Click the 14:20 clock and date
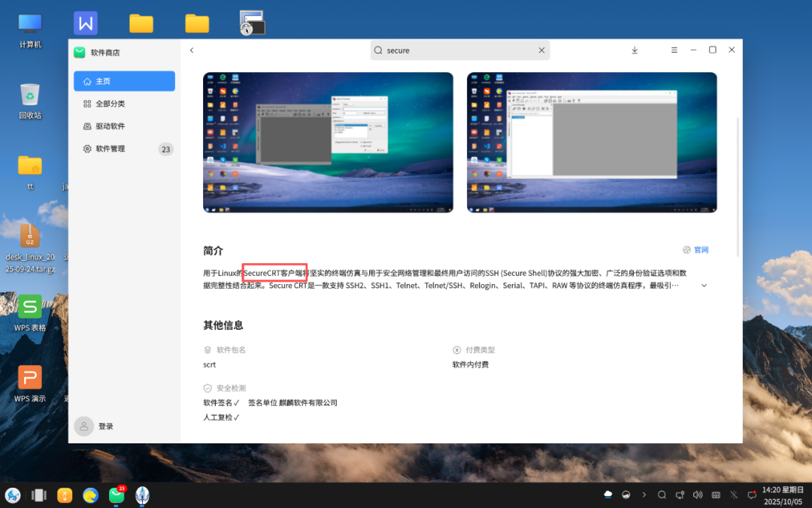 point(783,495)
